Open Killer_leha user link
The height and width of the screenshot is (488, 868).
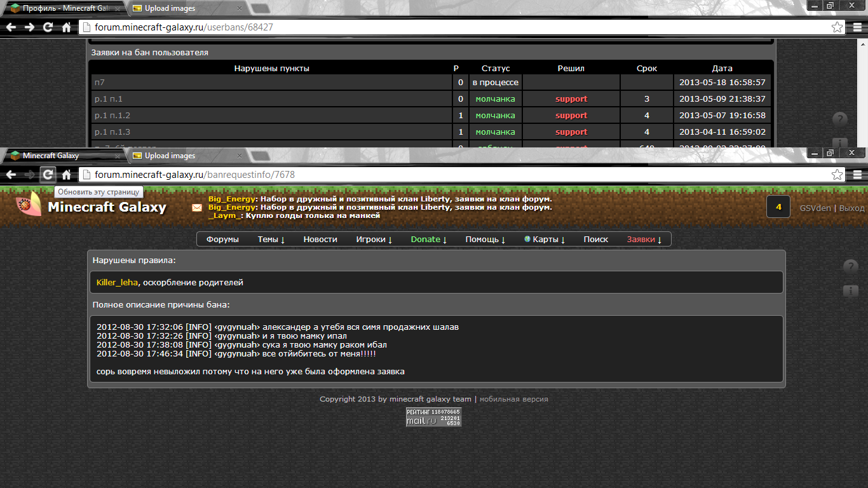coord(117,282)
